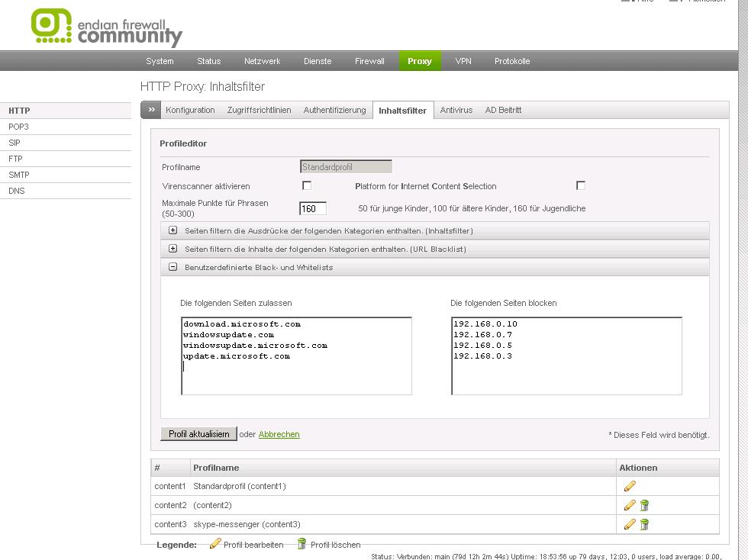Image resolution: width=748 pixels, height=560 pixels.
Task: Edit the Standardprofil (content1) profile
Action: (630, 486)
